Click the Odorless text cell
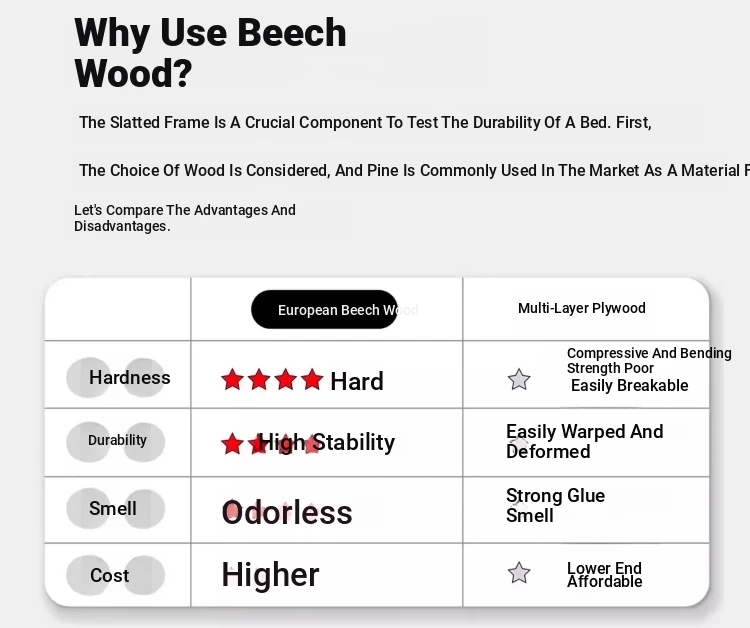The width and height of the screenshot is (750, 628). tap(287, 513)
